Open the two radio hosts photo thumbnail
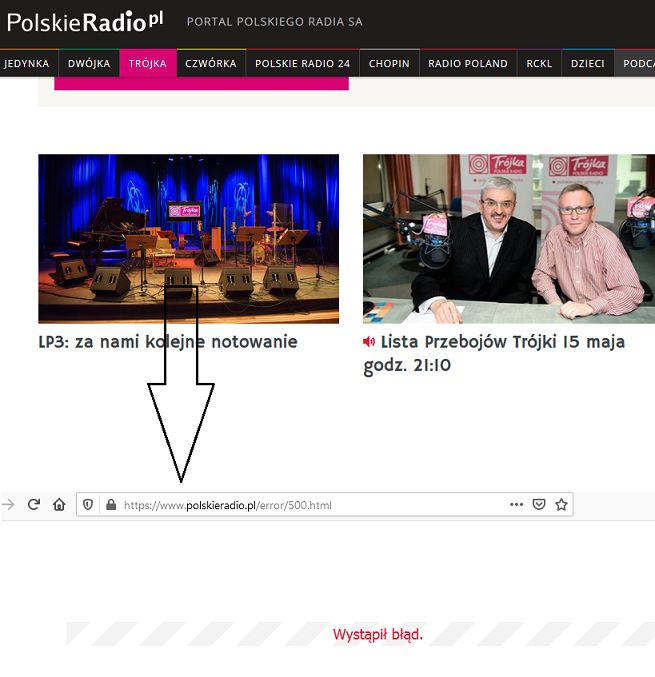This screenshot has width=655, height=677. click(509, 239)
